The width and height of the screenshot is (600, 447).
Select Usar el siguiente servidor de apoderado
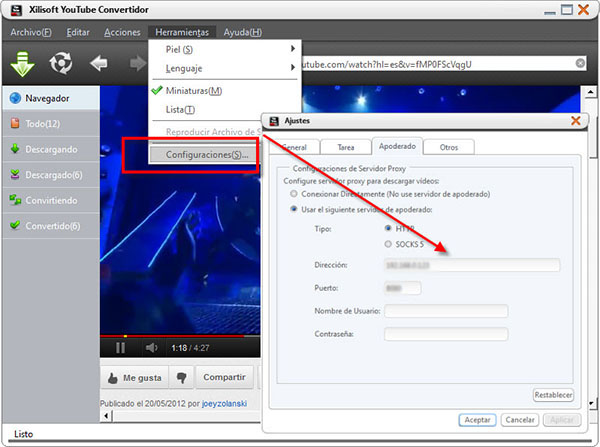coord(293,209)
